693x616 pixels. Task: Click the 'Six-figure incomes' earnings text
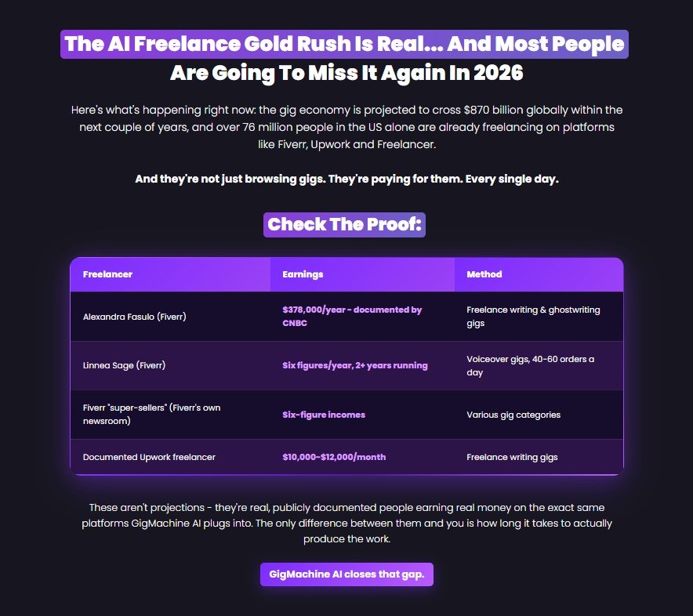(x=324, y=415)
